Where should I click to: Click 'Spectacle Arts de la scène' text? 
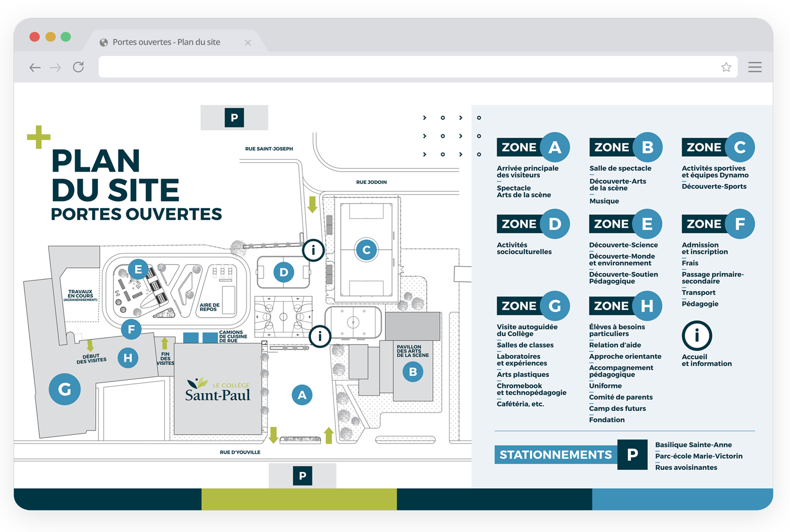point(524,191)
